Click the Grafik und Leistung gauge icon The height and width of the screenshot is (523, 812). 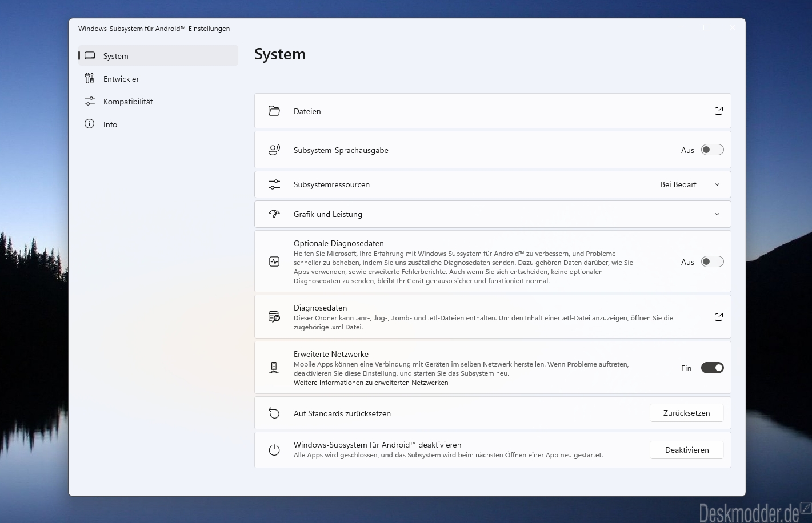pyautogui.click(x=274, y=214)
